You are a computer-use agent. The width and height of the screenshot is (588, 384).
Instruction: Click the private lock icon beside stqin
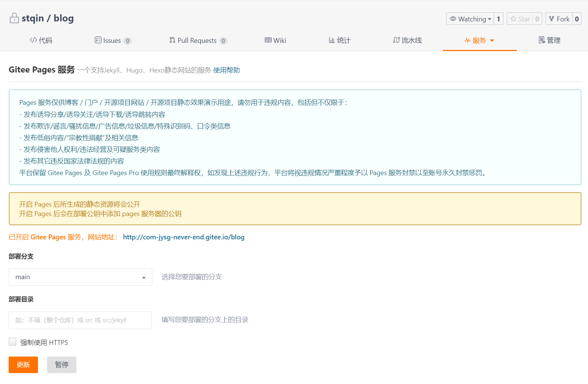[14, 18]
